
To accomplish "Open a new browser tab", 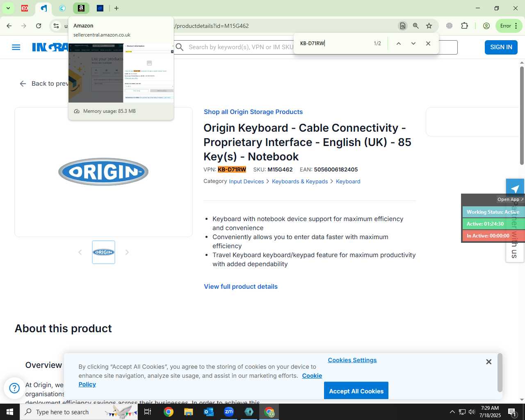I will click(x=116, y=8).
